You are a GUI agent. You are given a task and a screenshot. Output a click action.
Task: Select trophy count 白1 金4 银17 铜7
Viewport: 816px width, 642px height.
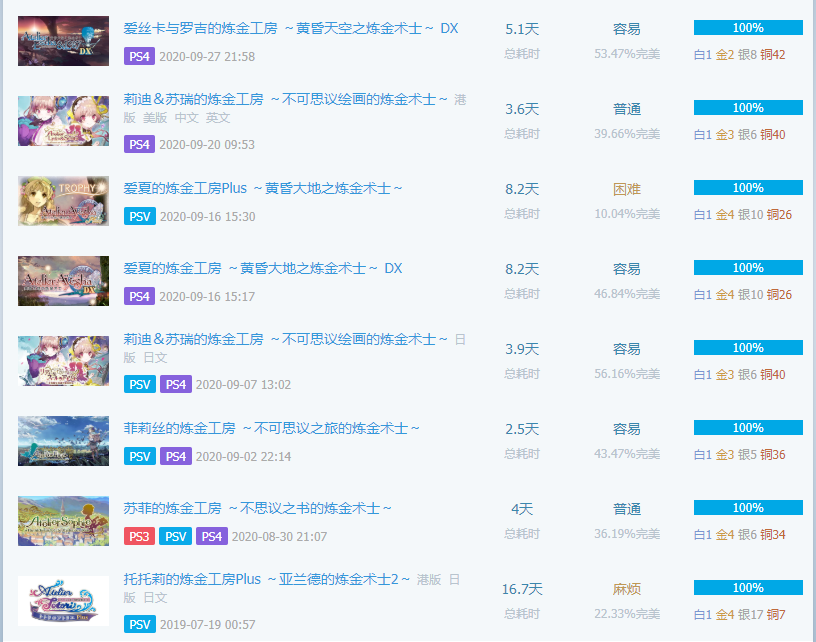click(740, 615)
